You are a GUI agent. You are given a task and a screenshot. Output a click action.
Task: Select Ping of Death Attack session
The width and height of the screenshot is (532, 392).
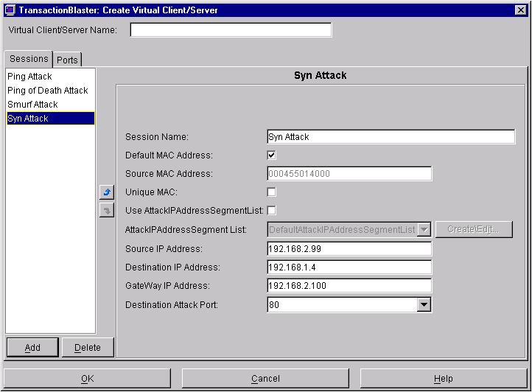pyautogui.click(x=50, y=91)
